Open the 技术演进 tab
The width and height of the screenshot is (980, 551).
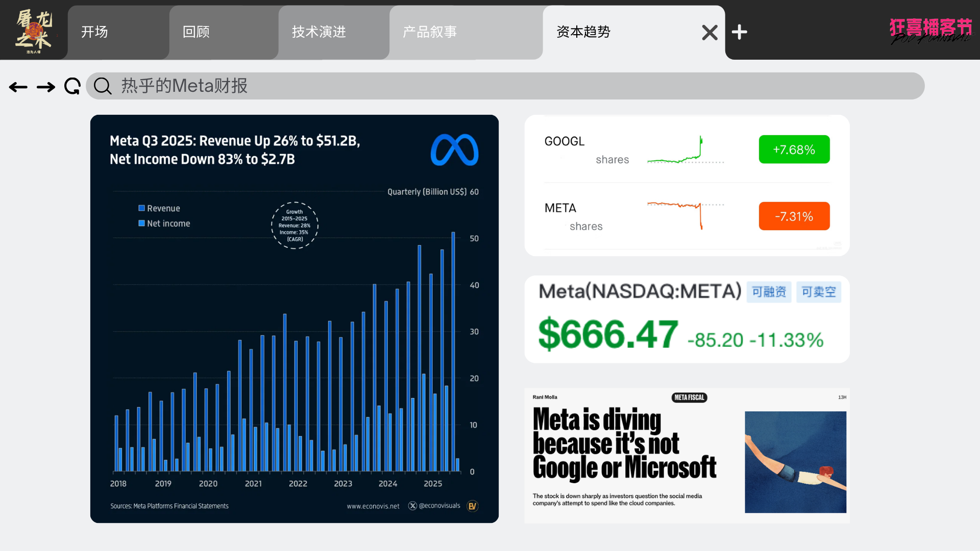tap(319, 32)
